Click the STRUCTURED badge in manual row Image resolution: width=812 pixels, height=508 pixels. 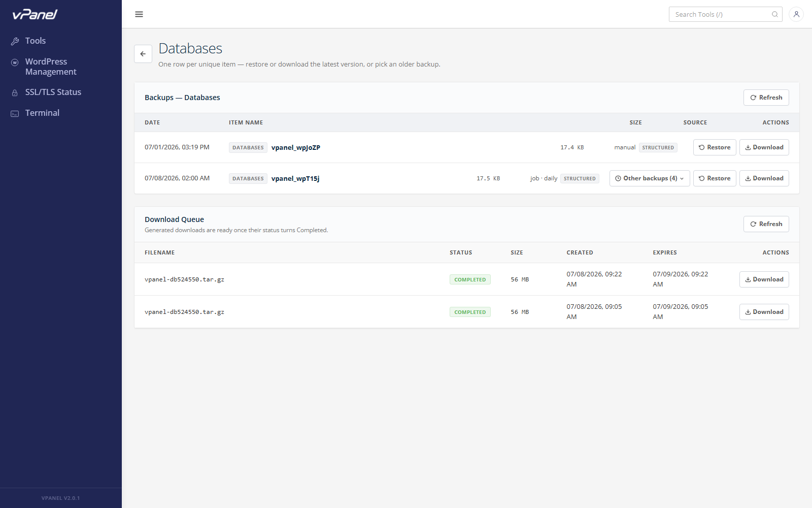tap(658, 148)
